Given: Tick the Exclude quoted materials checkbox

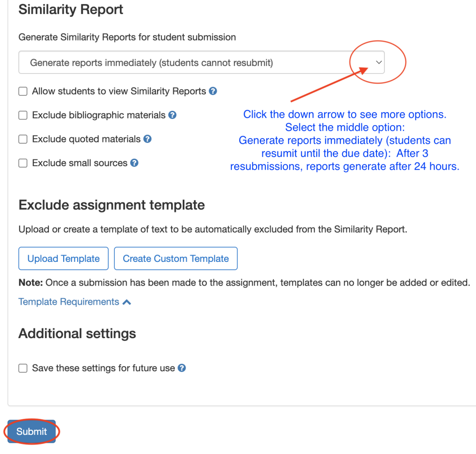Looking at the screenshot, I should point(23,139).
